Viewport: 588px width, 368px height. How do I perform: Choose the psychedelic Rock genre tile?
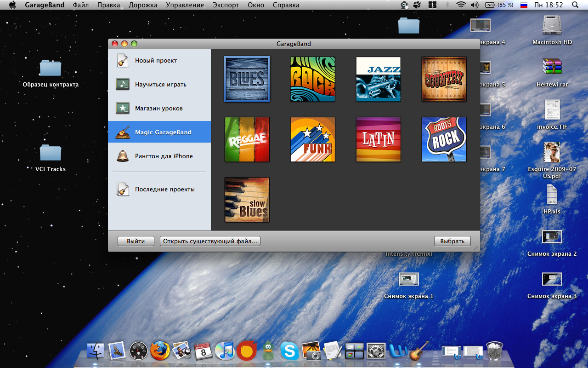click(x=313, y=79)
